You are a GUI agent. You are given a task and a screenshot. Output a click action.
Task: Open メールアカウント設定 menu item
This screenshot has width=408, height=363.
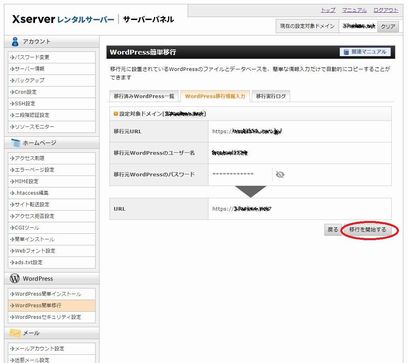[52, 349]
